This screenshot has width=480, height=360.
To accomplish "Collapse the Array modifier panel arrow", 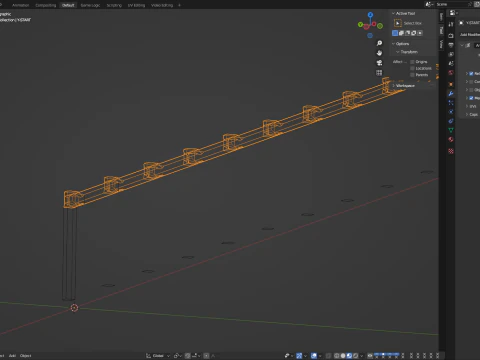I will point(462,45).
